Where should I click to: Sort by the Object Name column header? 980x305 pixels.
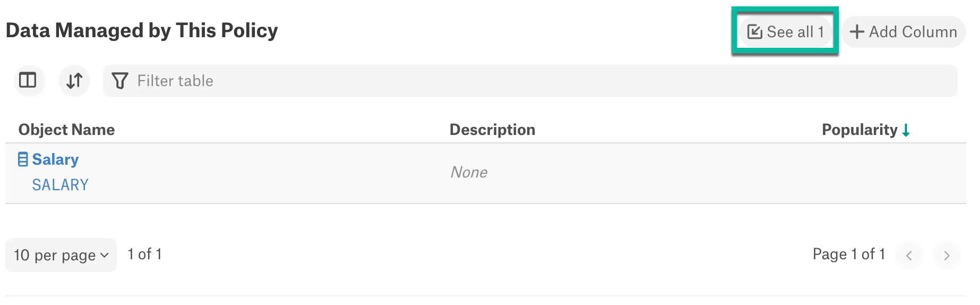pyautogui.click(x=67, y=130)
